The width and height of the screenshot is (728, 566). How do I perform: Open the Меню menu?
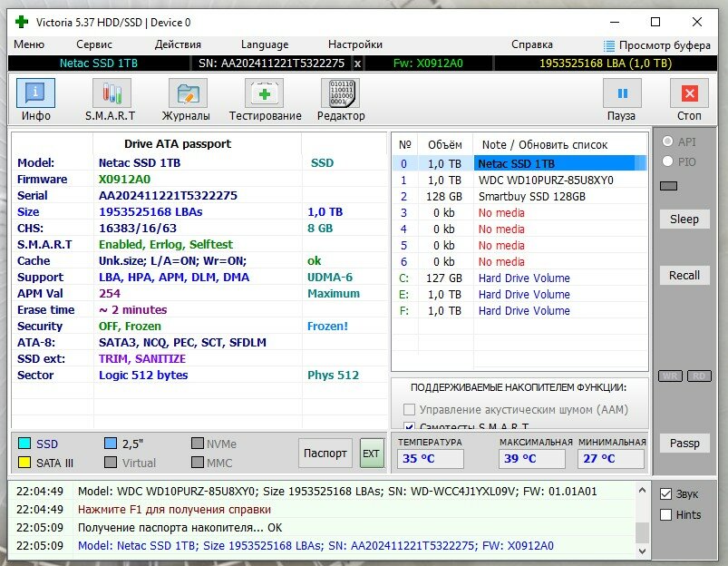pyautogui.click(x=29, y=44)
